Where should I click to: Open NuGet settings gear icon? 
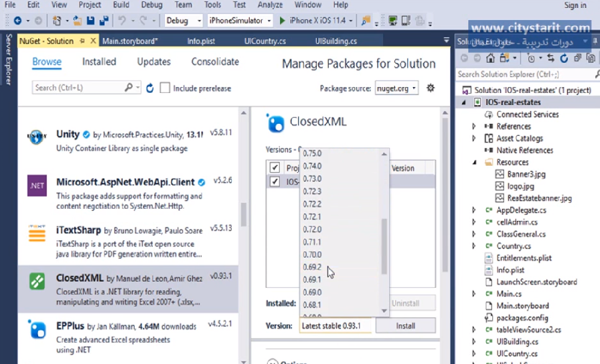coord(431,88)
